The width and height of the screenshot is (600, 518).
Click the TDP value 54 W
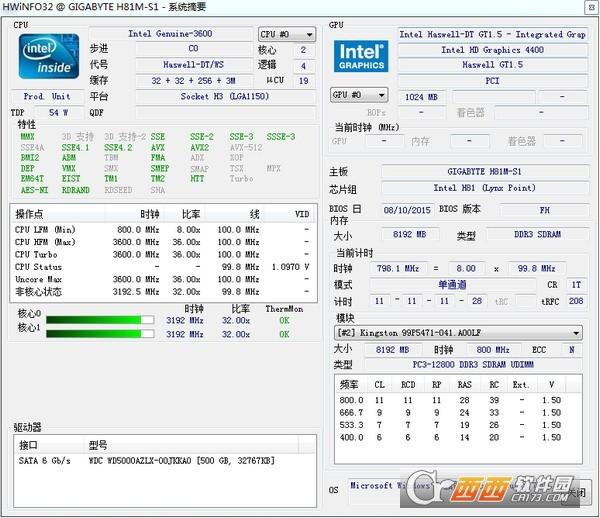point(59,112)
